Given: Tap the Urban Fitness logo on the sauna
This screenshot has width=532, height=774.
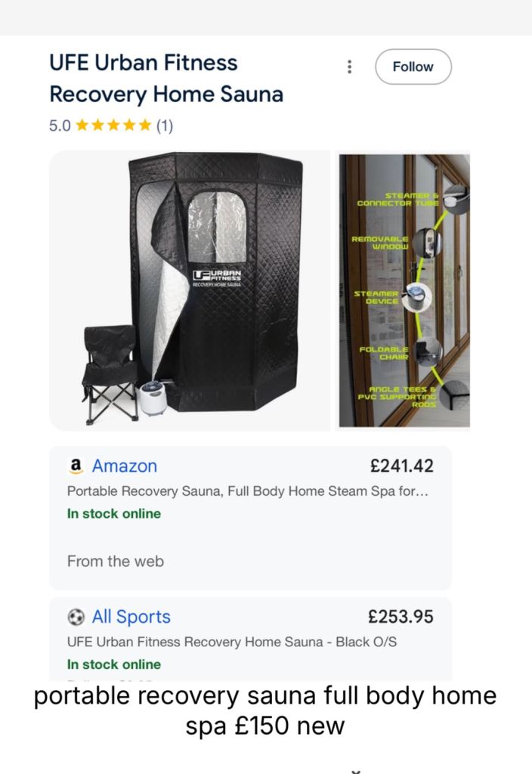Looking at the screenshot, I should pos(217,278).
